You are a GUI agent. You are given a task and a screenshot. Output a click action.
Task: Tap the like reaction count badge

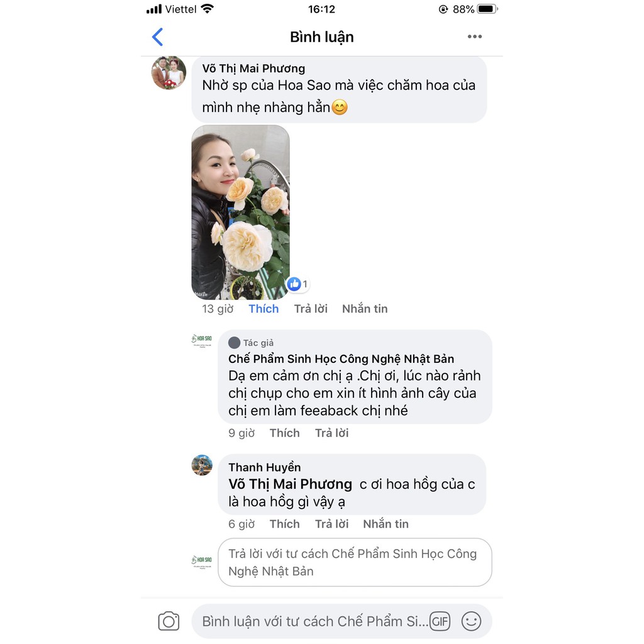297,284
